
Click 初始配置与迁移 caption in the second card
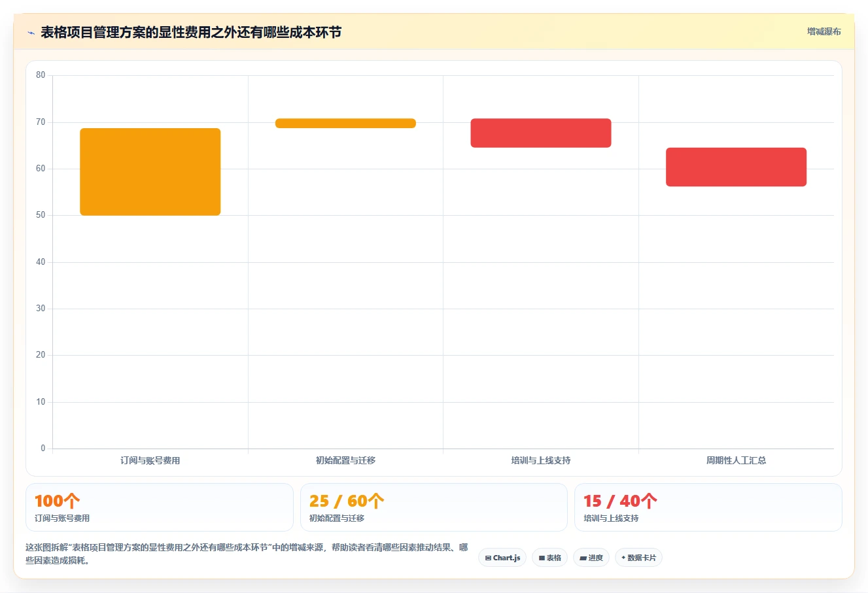point(337,518)
